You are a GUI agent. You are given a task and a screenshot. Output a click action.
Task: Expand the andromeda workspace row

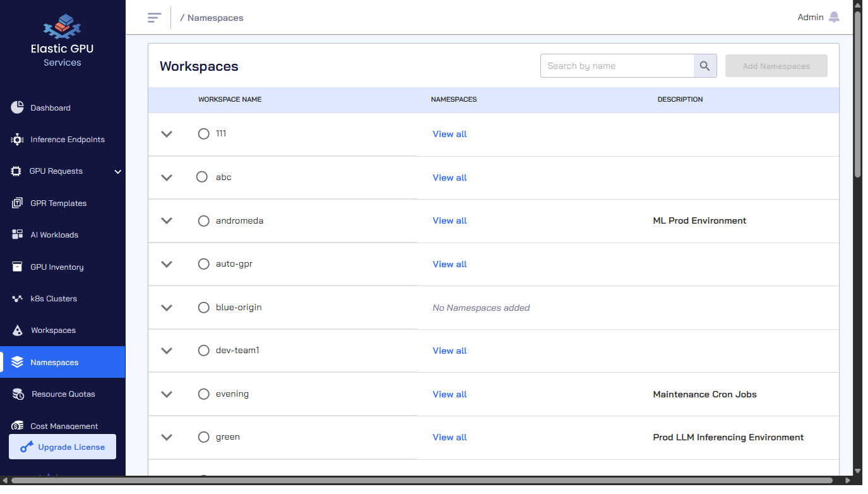coord(167,220)
